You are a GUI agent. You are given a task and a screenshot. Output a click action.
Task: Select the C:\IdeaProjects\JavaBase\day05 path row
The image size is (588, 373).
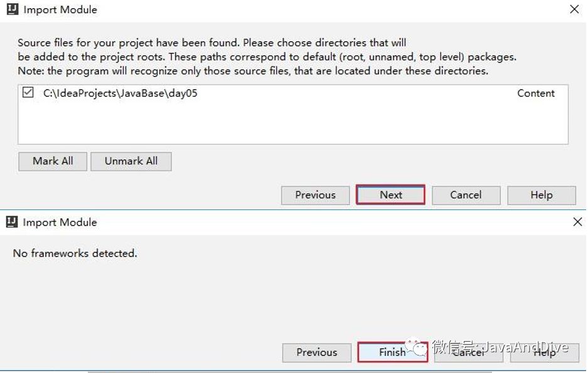pyautogui.click(x=120, y=93)
